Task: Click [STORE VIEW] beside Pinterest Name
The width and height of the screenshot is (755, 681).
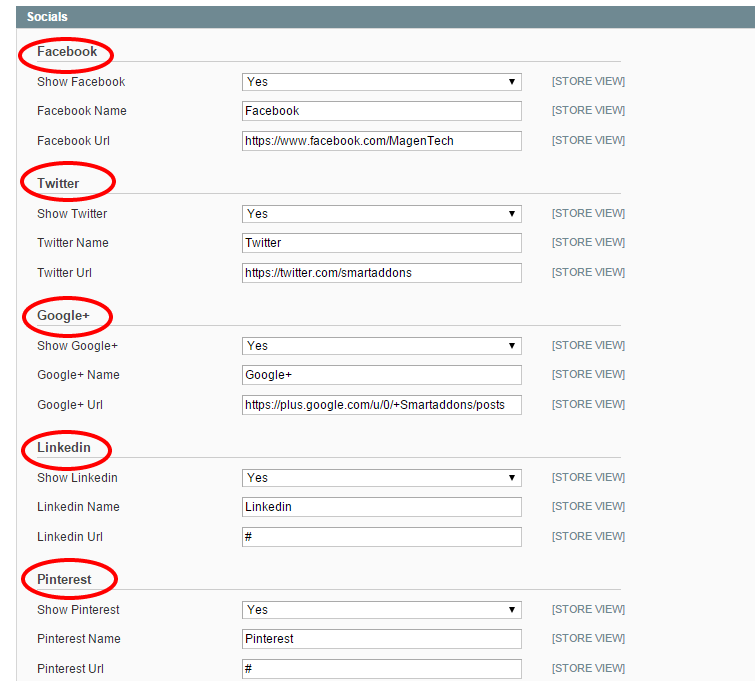Action: 588,638
